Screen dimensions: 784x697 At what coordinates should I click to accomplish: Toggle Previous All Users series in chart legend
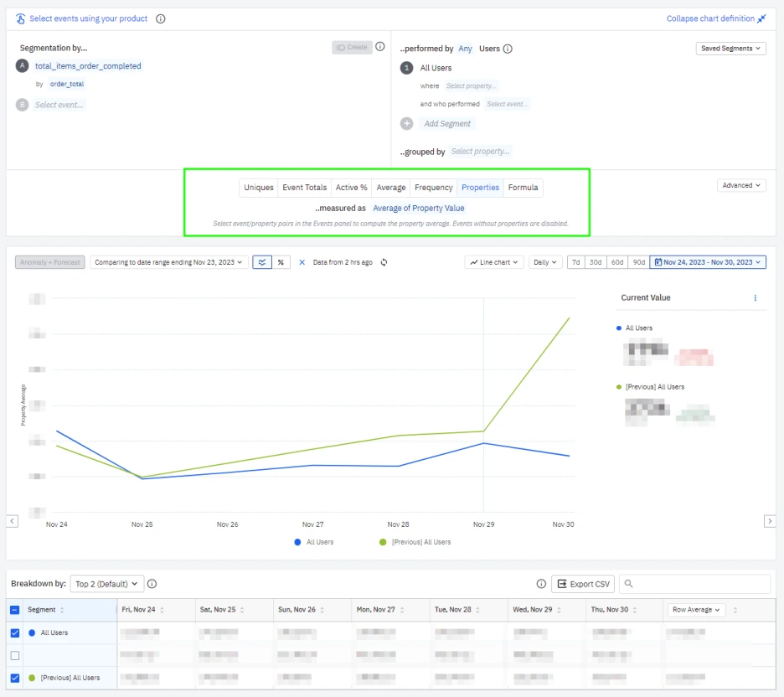point(415,543)
